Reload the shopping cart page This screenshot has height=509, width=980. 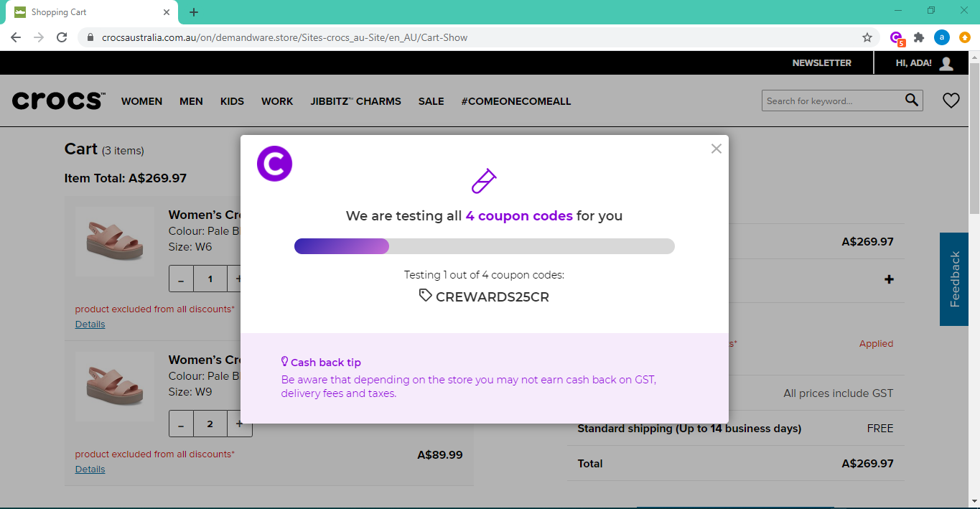[x=62, y=37]
